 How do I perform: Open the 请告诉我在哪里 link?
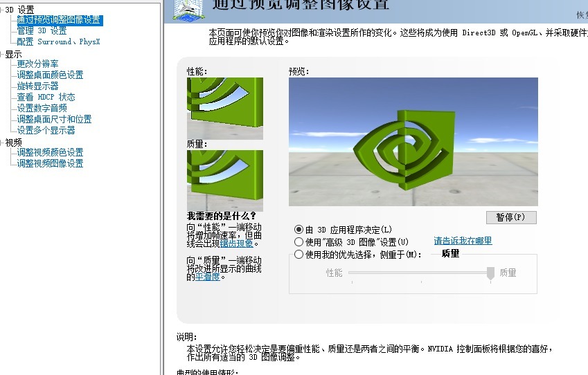(x=463, y=241)
